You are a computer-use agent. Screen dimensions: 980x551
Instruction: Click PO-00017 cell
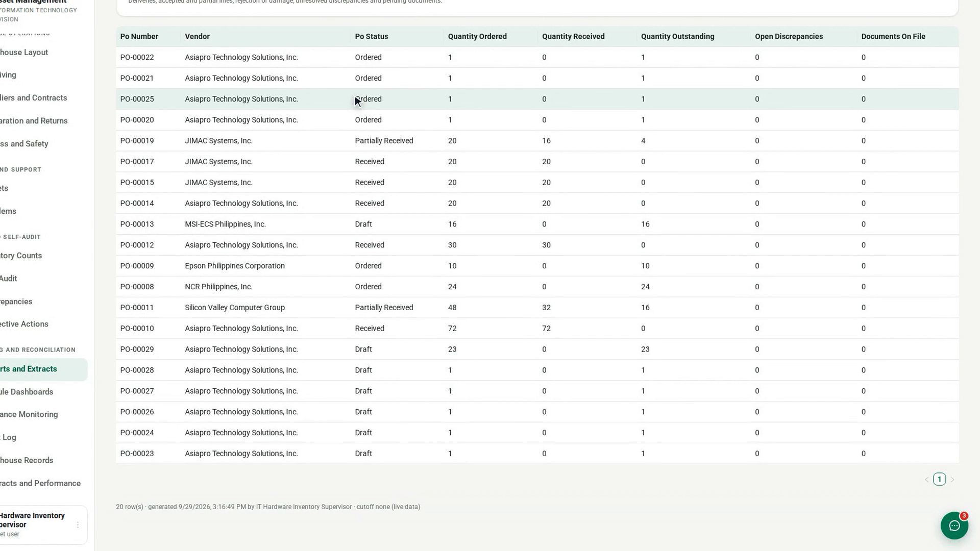(x=137, y=162)
